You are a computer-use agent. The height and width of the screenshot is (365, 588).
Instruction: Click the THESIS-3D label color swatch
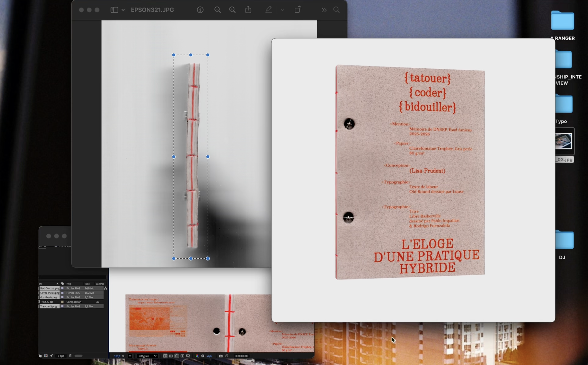pos(62,302)
